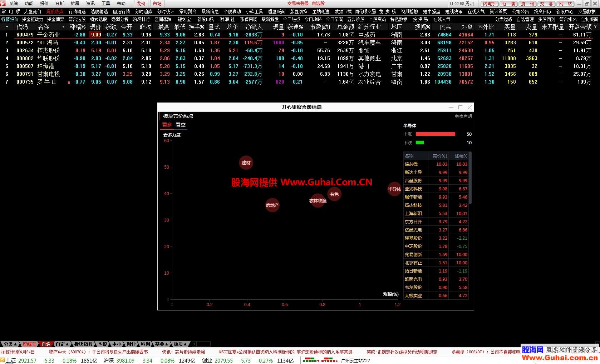Select the 短线宝 bottom tab
Screen dimensions: 600x364
click(29, 344)
